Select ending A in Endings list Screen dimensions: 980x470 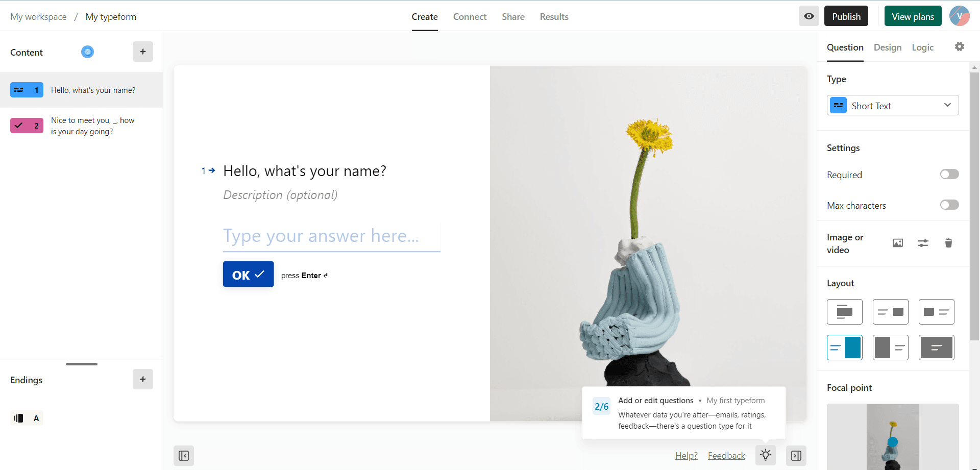coord(27,418)
